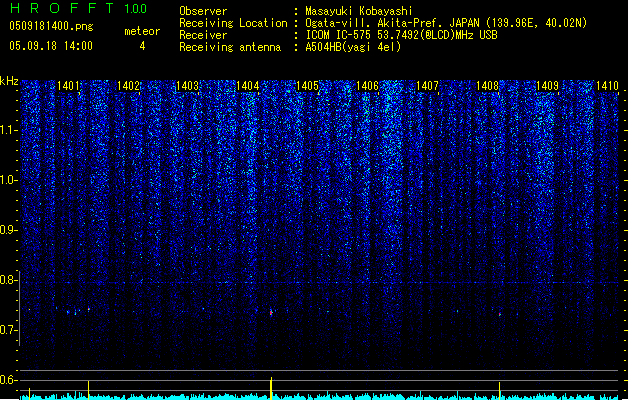Click the yellow detection spike near 1408
629x400 pixels.
(x=499, y=391)
